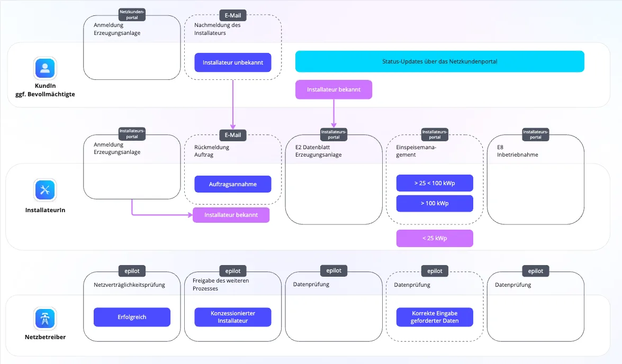Click the InstallateurIn tools icon
This screenshot has width=622, height=364.
coord(45,190)
